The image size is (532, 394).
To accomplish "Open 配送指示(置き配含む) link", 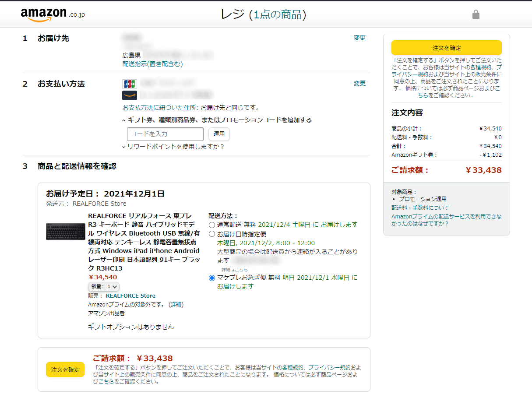I will tap(152, 64).
